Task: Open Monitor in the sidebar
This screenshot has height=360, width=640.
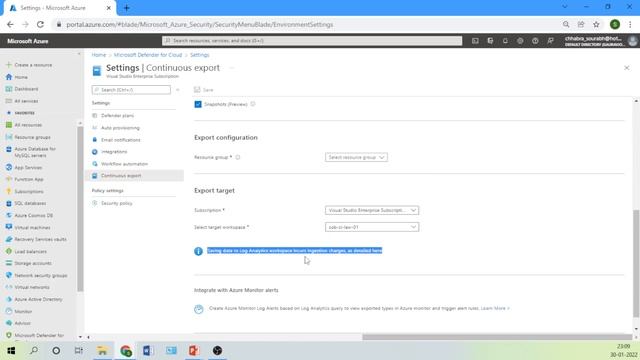Action: pyautogui.click(x=23, y=311)
